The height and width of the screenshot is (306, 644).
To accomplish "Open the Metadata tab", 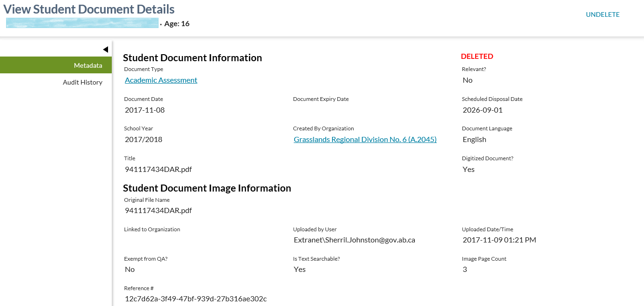I will tap(88, 65).
